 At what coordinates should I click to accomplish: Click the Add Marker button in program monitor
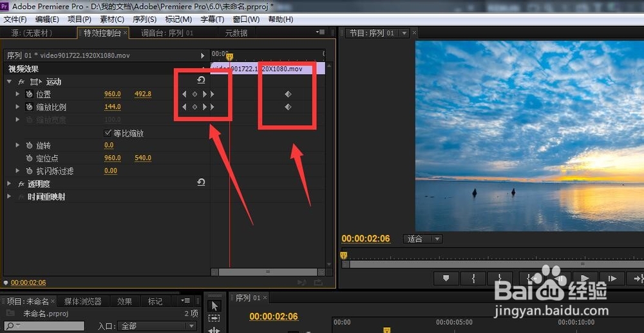click(446, 278)
